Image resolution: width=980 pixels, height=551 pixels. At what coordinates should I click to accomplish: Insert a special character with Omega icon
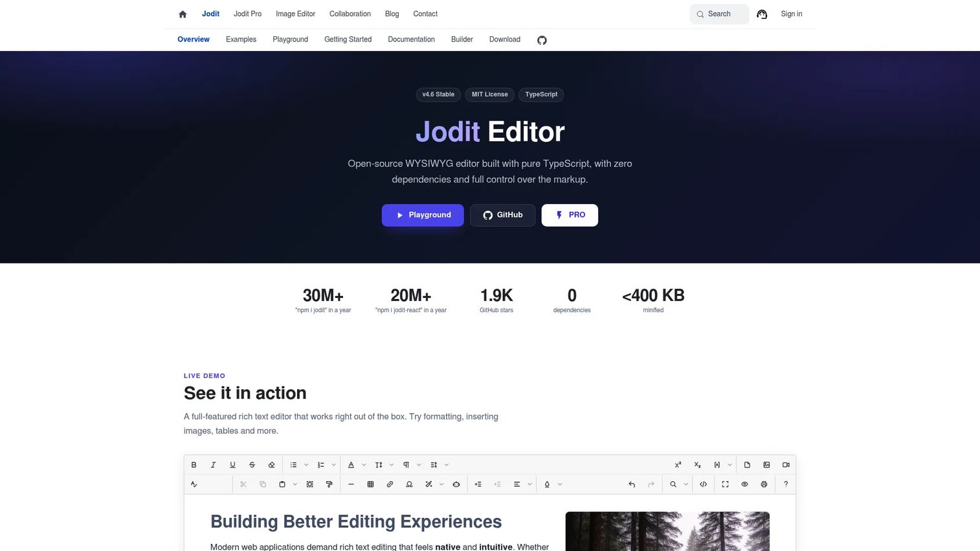(409, 484)
